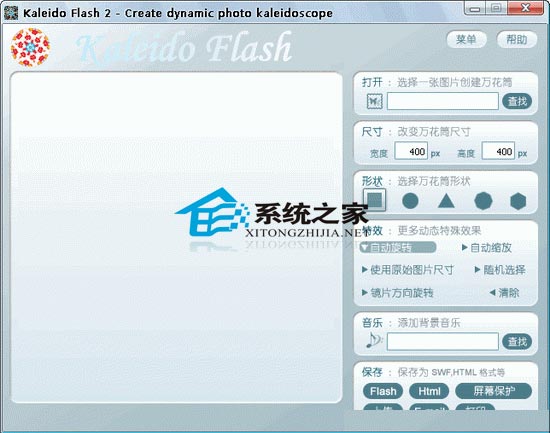The width and height of the screenshot is (550, 433).
Task: Click the kaleidoscope preview canvas
Action: tap(176, 237)
